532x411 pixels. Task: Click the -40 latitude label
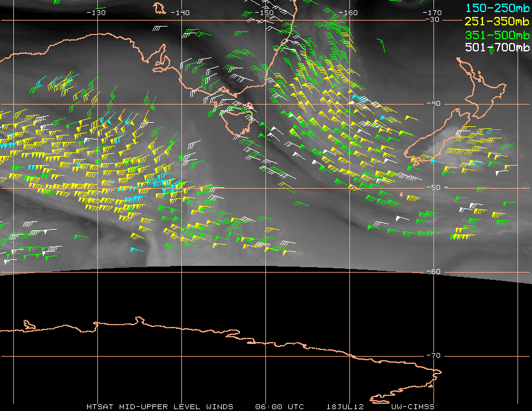[x=433, y=103]
